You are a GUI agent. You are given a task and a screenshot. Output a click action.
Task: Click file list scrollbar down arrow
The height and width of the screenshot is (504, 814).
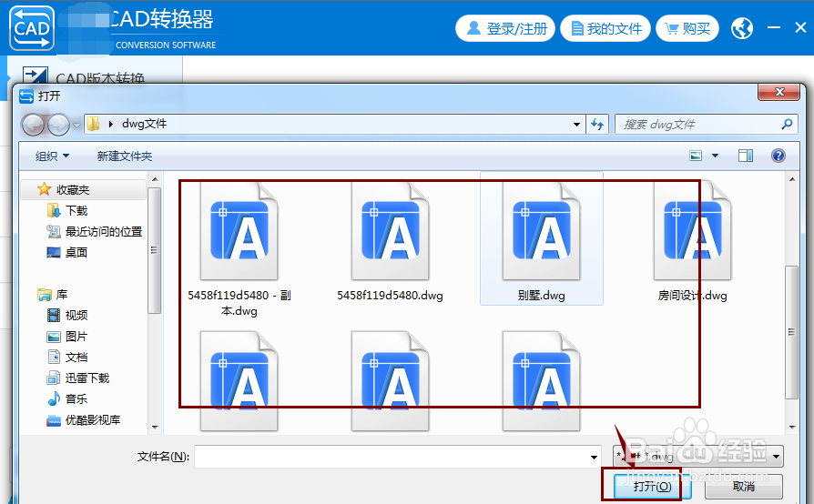tap(791, 428)
